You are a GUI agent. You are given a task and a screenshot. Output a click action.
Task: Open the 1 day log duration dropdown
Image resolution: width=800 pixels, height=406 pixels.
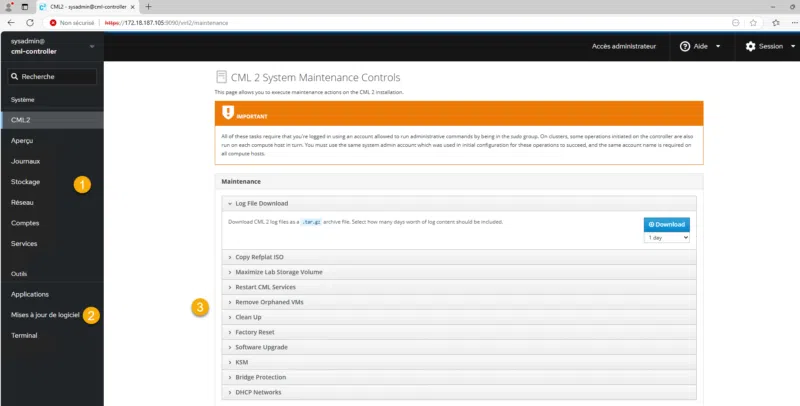pos(667,238)
